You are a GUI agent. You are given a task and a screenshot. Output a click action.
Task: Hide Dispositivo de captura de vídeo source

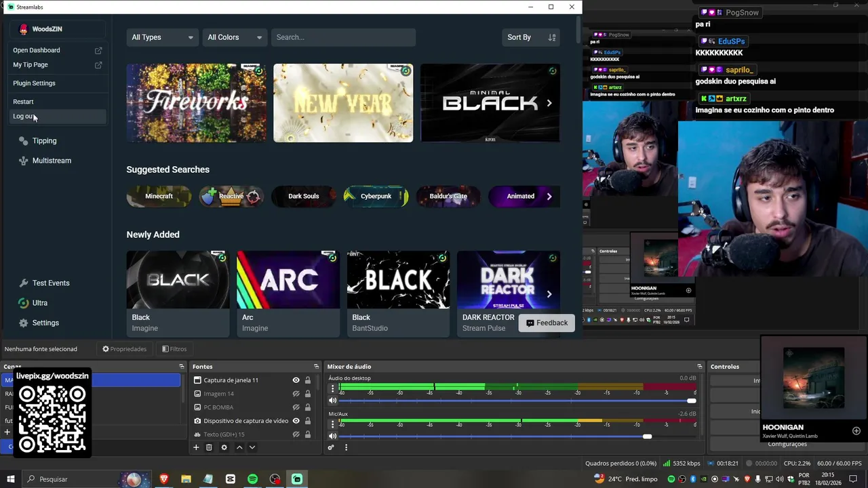click(x=296, y=421)
